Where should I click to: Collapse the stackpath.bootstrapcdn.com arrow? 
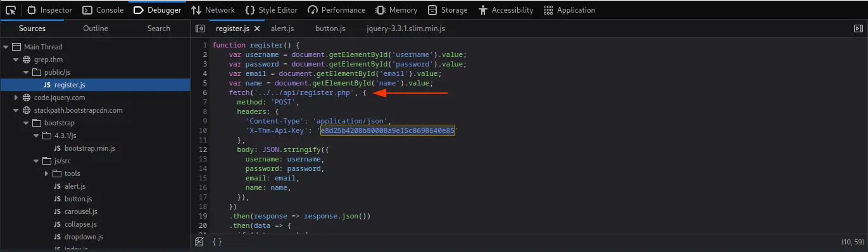pos(16,110)
